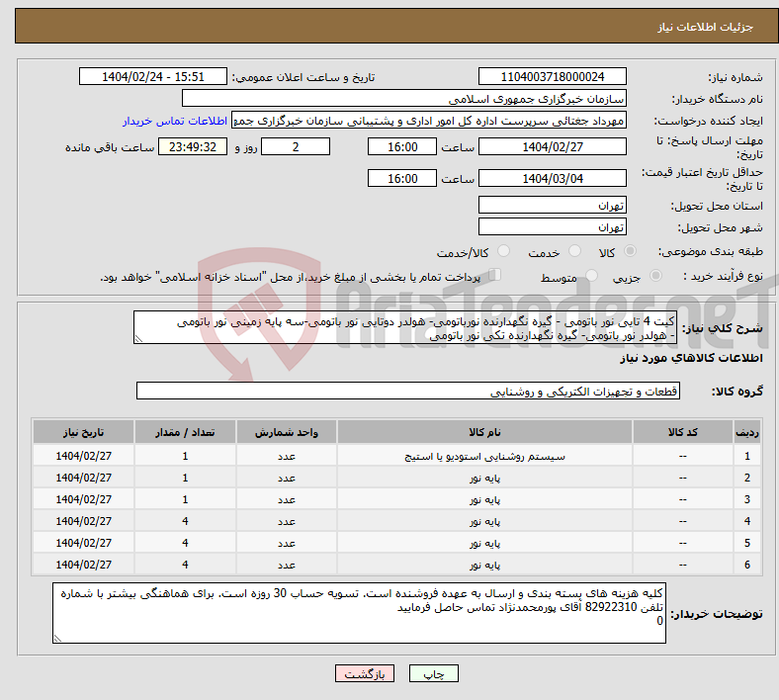Click پایه نور in row 5
The height and width of the screenshot is (700, 779).
click(484, 544)
